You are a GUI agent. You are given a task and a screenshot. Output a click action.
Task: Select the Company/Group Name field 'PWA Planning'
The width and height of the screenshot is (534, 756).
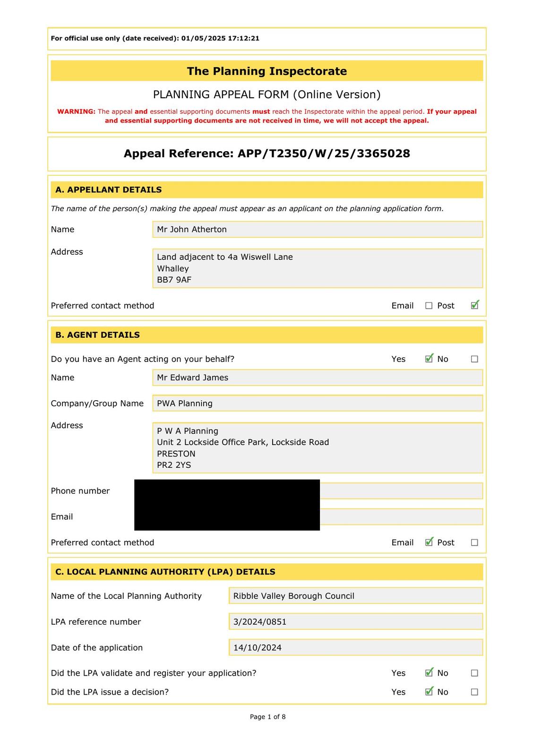(317, 404)
